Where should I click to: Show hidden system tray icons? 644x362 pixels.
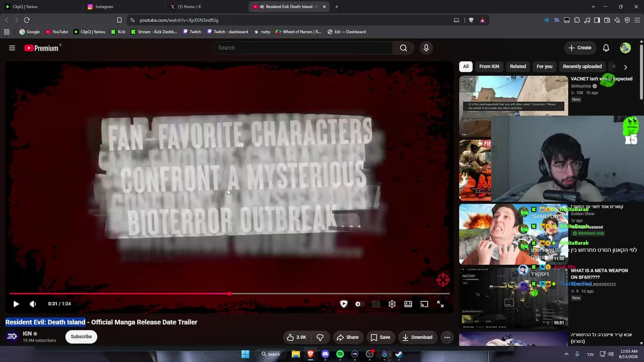tap(567, 354)
